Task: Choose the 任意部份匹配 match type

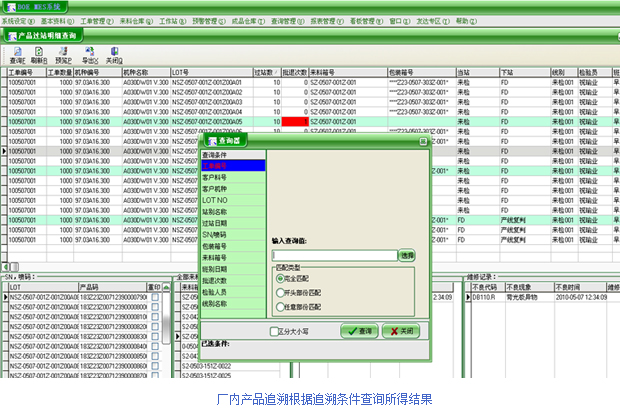Action: (x=279, y=306)
